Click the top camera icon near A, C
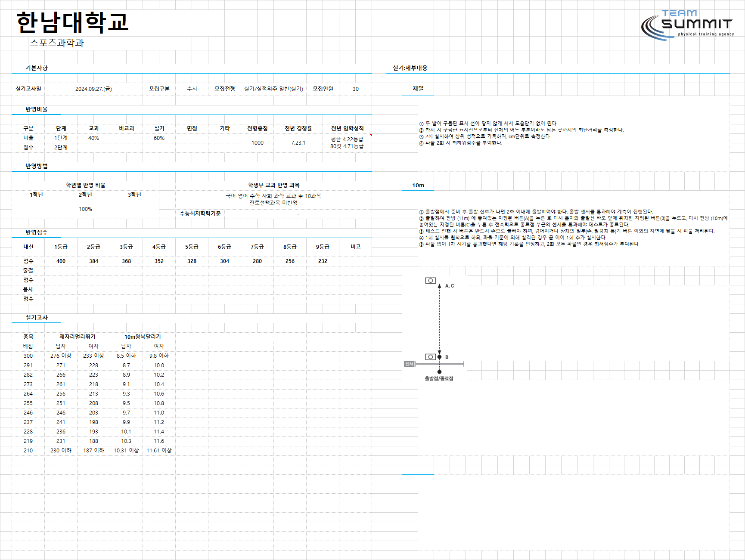Image resolution: width=745 pixels, height=560 pixels. tap(430, 281)
